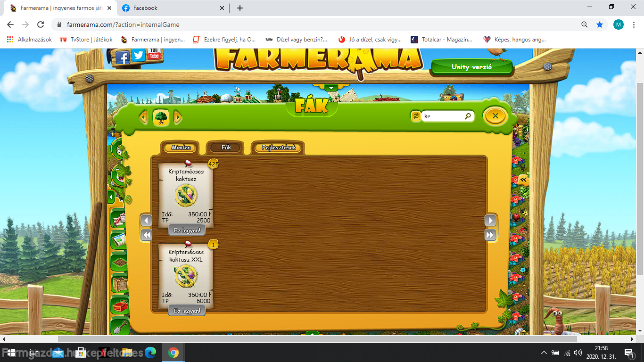Image resolution: width=644 pixels, height=362 pixels.
Task: Click the refresh icon beside search box
Action: (x=415, y=116)
